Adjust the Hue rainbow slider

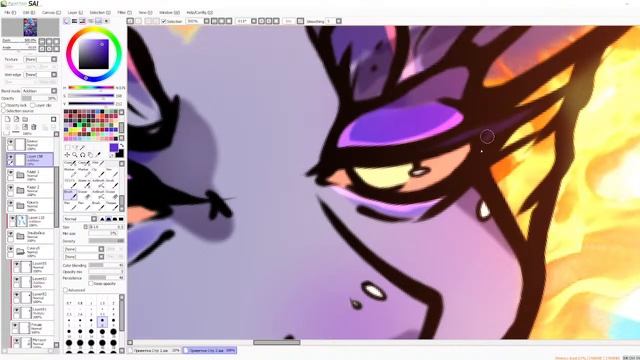tap(91, 87)
